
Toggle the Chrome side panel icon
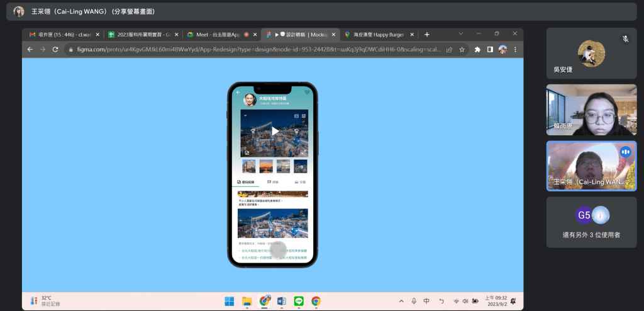point(490,49)
